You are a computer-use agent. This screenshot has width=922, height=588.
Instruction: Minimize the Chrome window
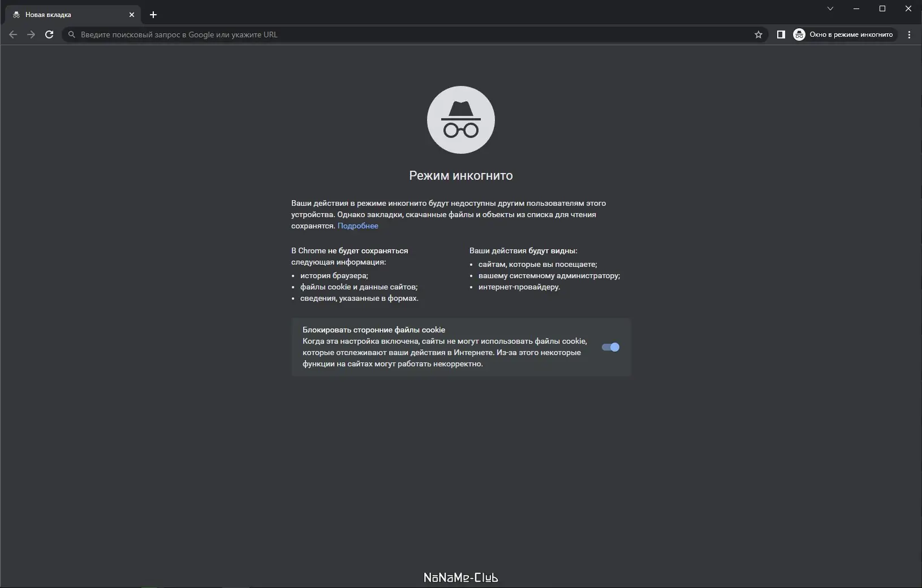856,8
